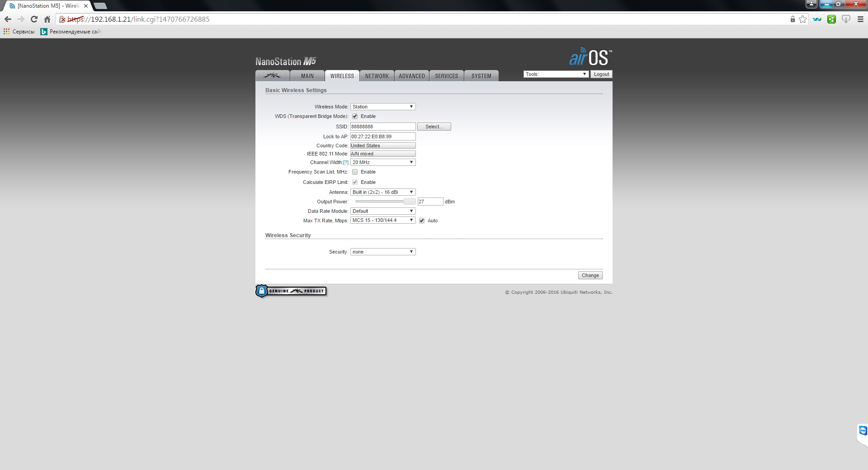Open the Antenna dropdown
Viewport: 868px width, 470px height.
coord(383,192)
